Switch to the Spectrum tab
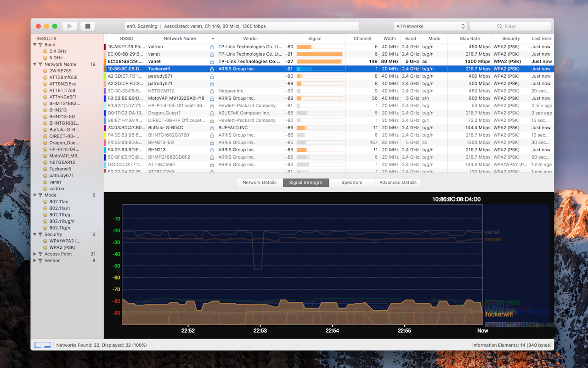The height and width of the screenshot is (368, 588). [x=352, y=183]
